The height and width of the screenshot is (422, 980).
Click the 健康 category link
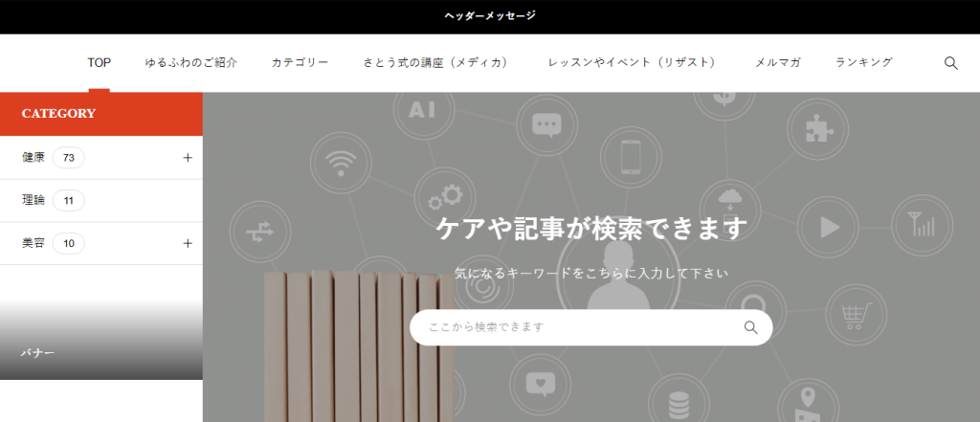(33, 158)
